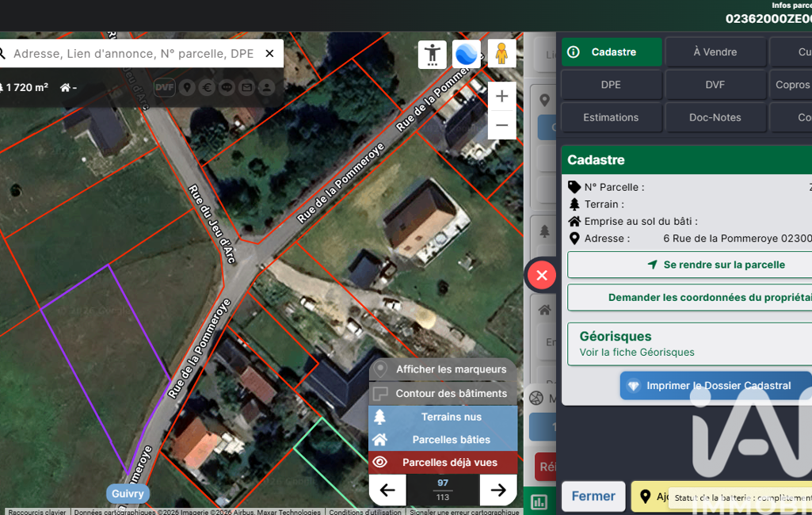
Task: Click the euro price icon
Action: [207, 87]
